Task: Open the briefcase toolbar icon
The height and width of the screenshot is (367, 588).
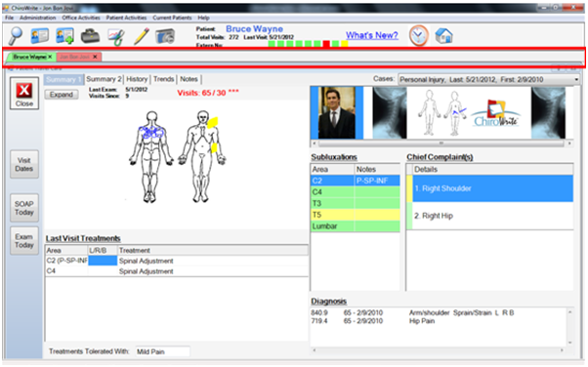Action: pyautogui.click(x=91, y=36)
